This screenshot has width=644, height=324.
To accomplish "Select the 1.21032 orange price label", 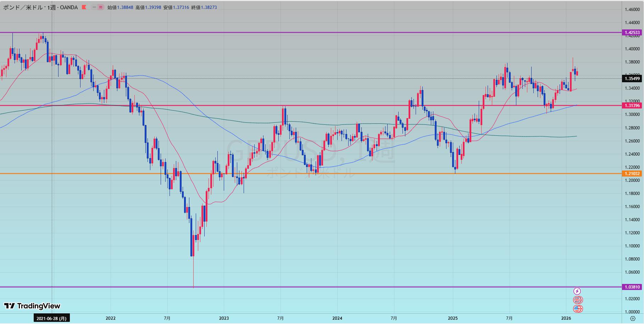I will [632, 174].
